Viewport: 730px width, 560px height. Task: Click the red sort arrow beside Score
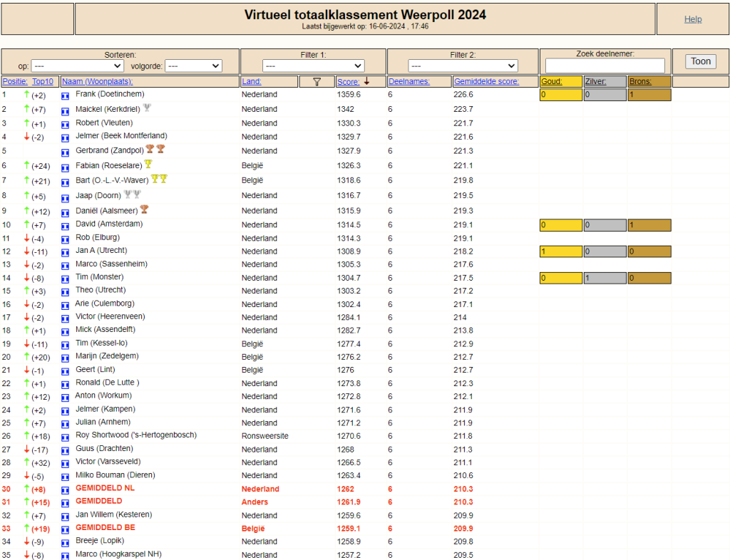click(367, 81)
